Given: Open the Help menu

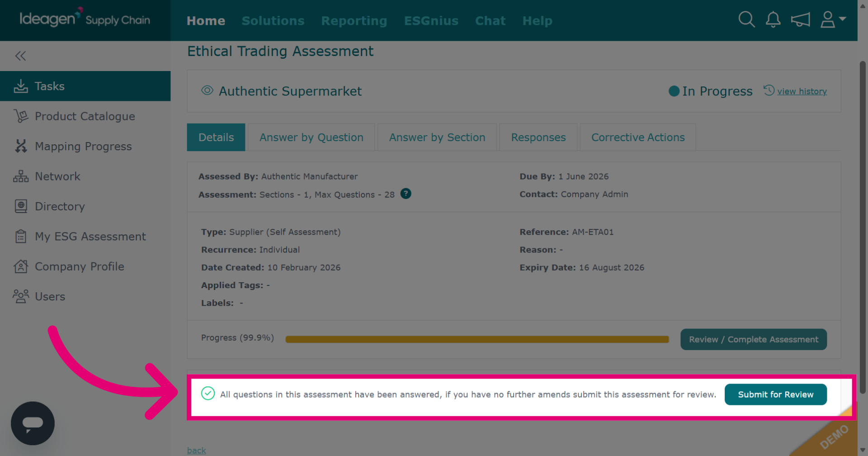Looking at the screenshot, I should tap(537, 21).
